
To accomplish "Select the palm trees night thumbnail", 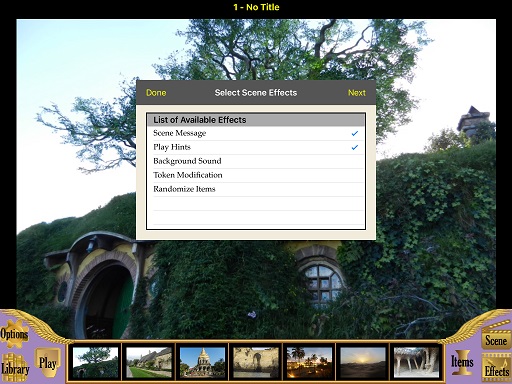I will click(x=309, y=362).
